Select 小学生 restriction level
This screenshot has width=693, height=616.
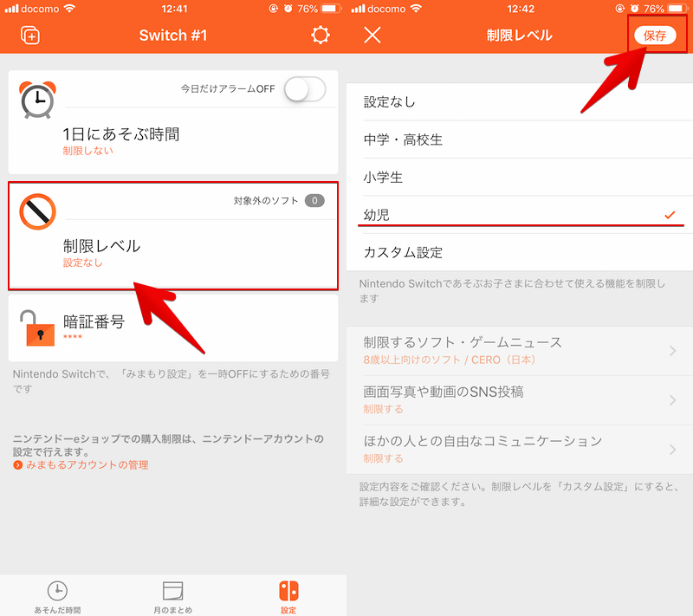tap(520, 178)
